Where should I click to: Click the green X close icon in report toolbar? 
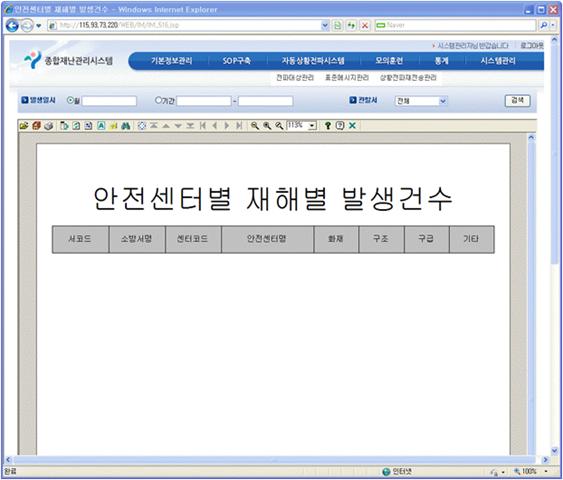click(352, 126)
